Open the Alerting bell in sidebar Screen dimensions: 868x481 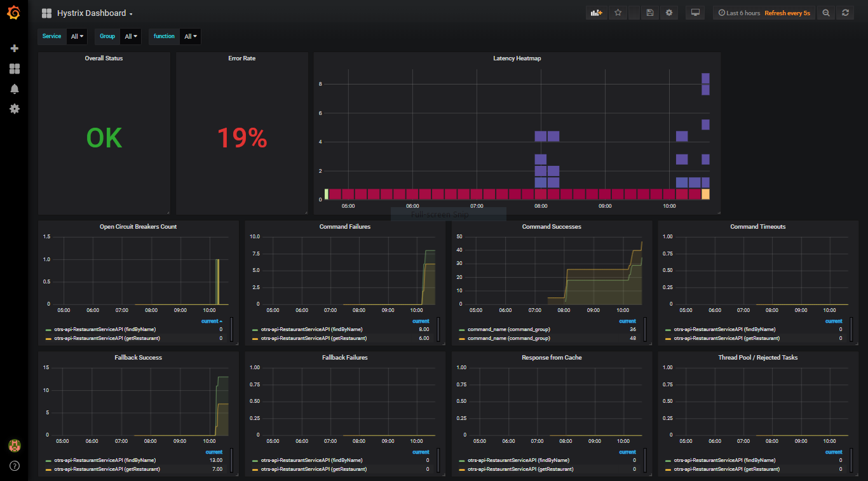[x=14, y=89]
